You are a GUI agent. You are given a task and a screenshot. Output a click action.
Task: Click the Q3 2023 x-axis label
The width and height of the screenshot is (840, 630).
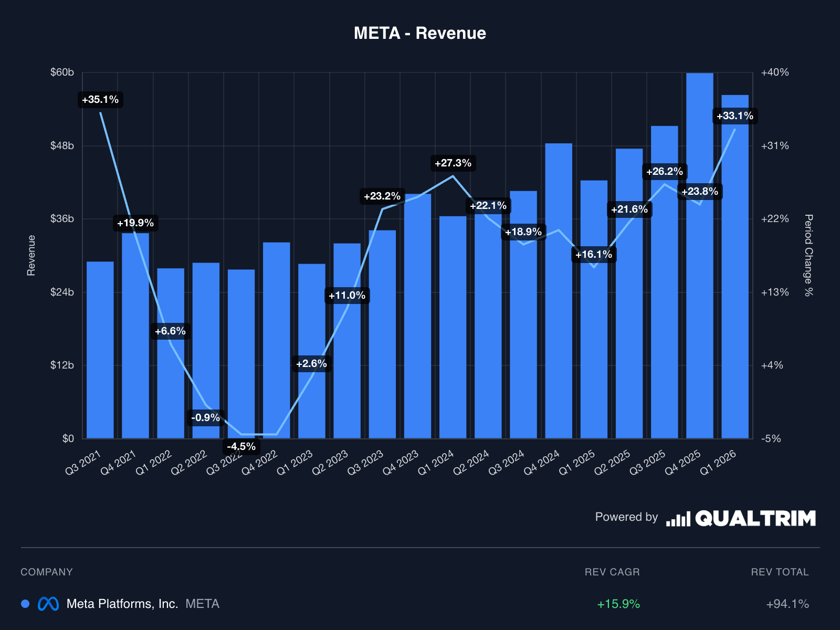coord(365,463)
